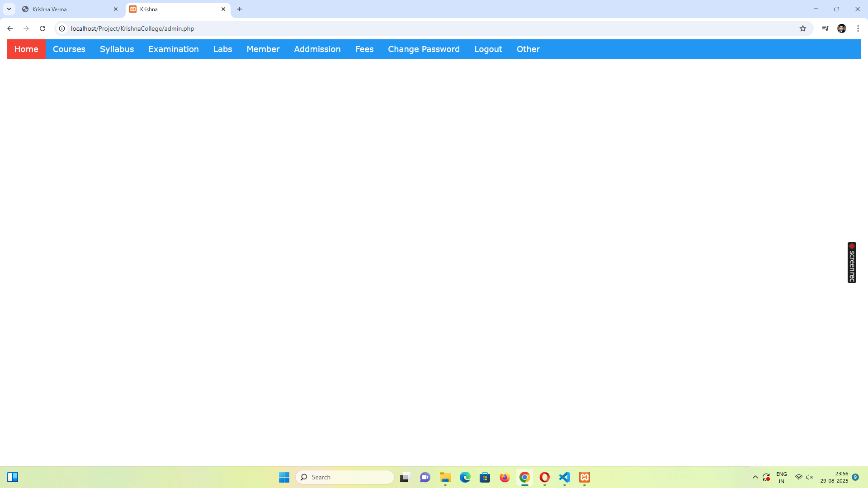Open the Member section

(x=263, y=49)
